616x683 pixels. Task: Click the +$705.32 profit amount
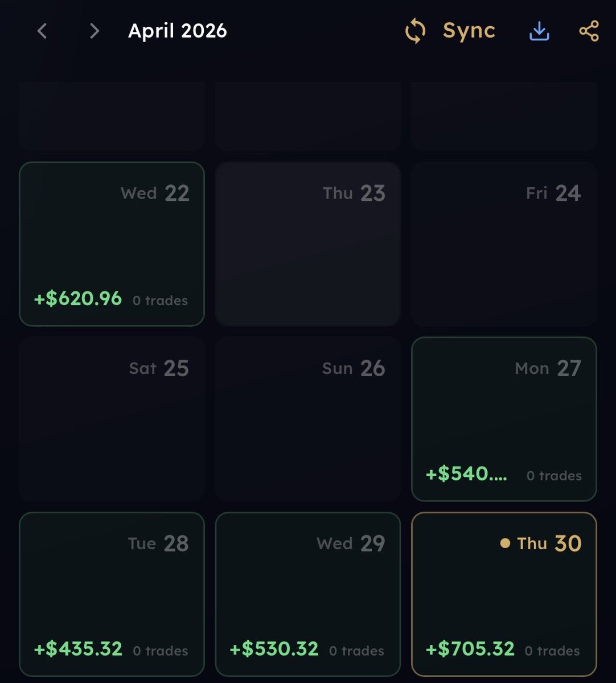coord(470,649)
